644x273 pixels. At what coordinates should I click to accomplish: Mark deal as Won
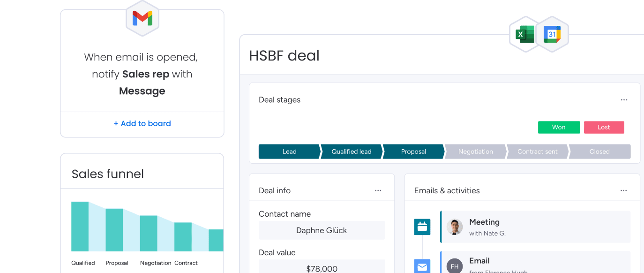(559, 127)
